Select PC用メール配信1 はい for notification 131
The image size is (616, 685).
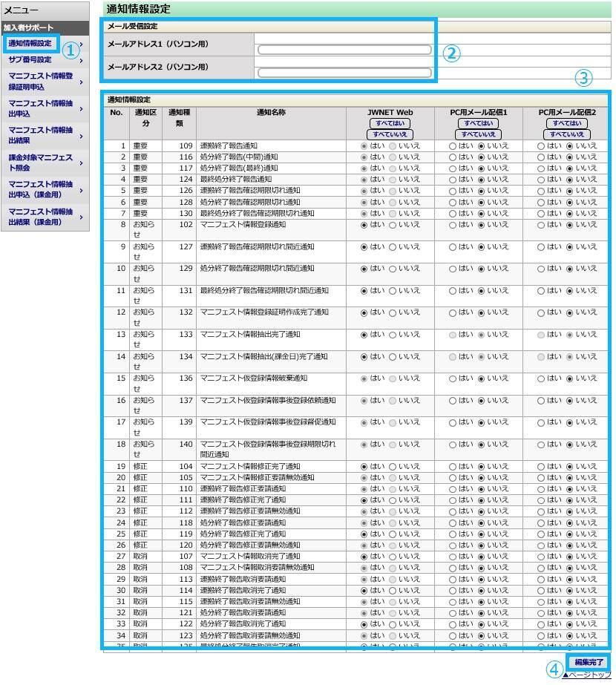(452, 291)
